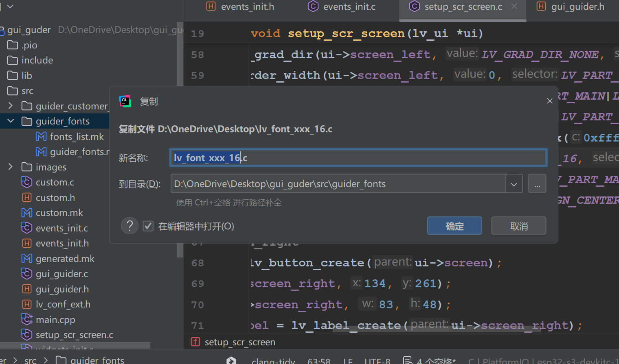This screenshot has height=364, width=619.
Task: Click the makefile icon of fonts_list.mk
Action: coord(41,136)
